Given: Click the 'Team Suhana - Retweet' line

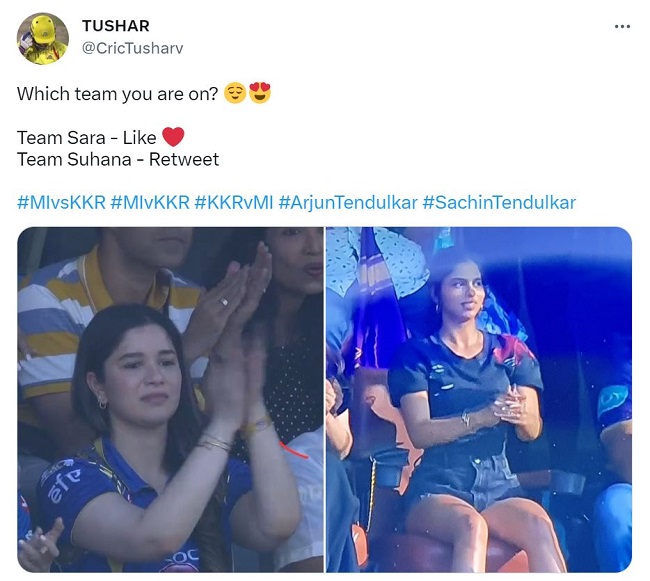Looking at the screenshot, I should pyautogui.click(x=118, y=160).
